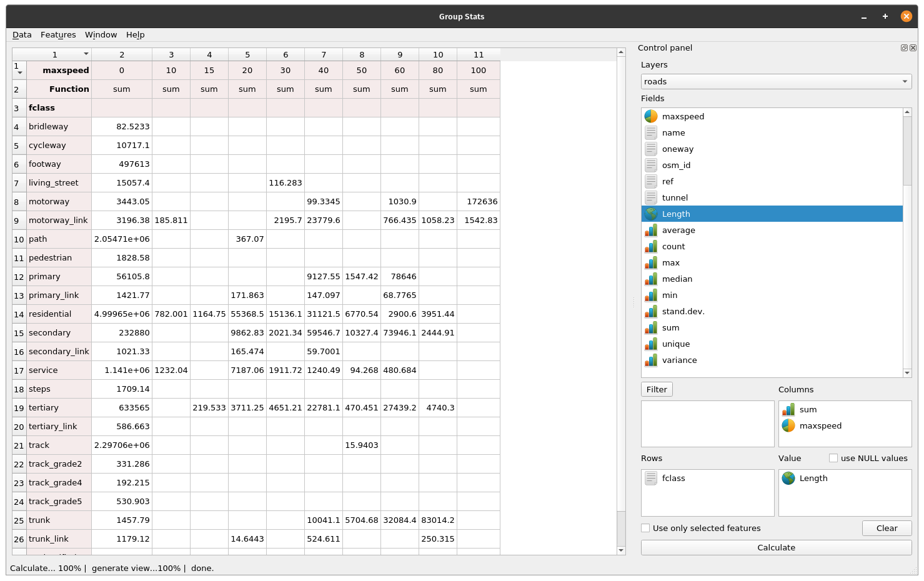Click the Clear button
Viewport: 924px width, 581px height.
(887, 528)
